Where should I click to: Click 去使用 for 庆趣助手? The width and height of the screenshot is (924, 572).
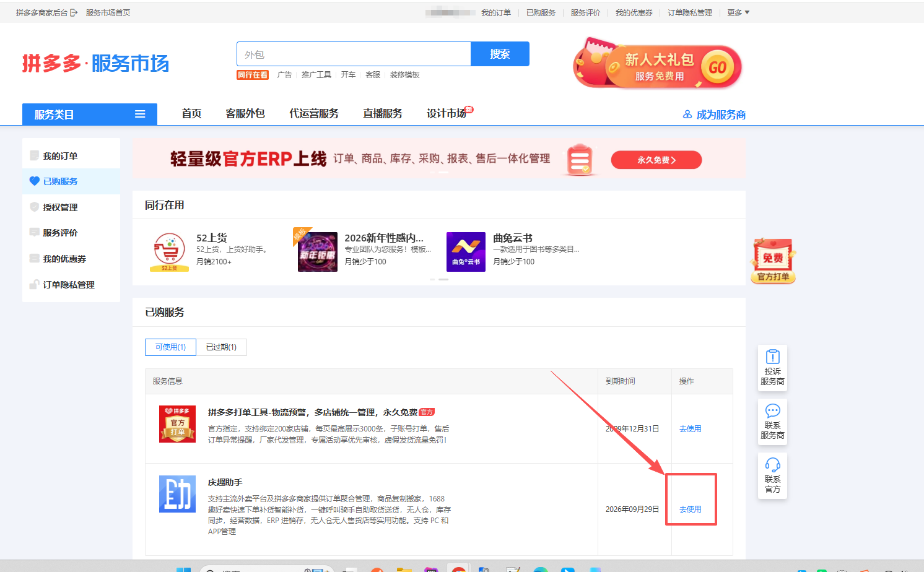click(690, 509)
